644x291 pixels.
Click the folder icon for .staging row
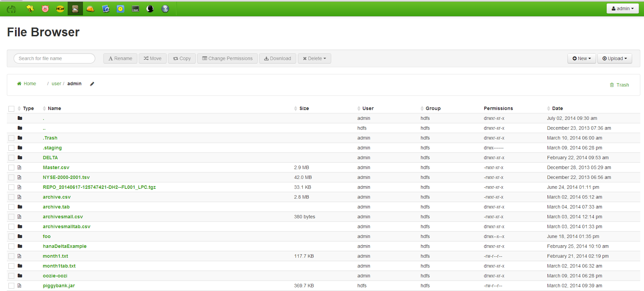click(x=20, y=148)
